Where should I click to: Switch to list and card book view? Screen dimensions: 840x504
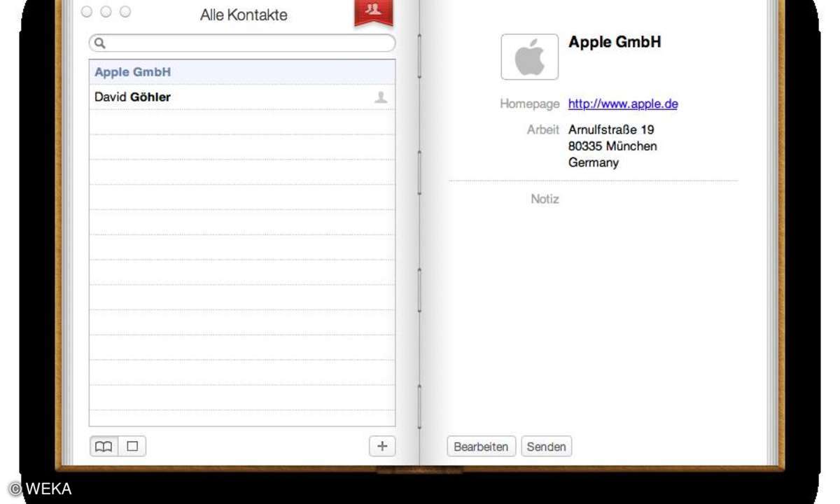click(x=104, y=446)
